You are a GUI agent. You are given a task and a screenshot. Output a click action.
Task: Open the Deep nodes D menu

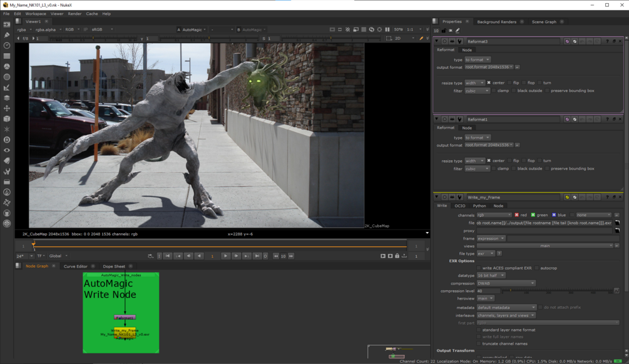7,139
